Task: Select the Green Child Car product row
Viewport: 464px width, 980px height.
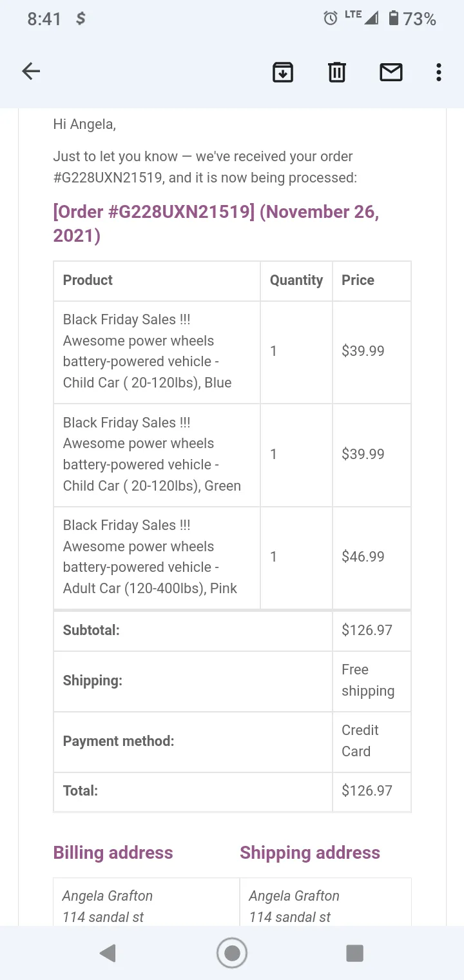Action: pyautogui.click(x=232, y=455)
